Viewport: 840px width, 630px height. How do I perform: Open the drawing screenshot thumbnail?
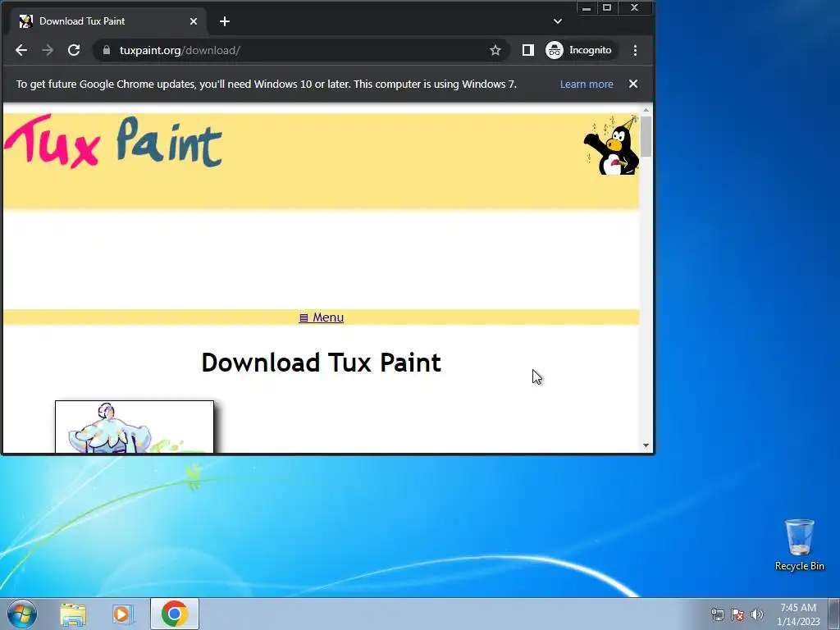tap(135, 427)
